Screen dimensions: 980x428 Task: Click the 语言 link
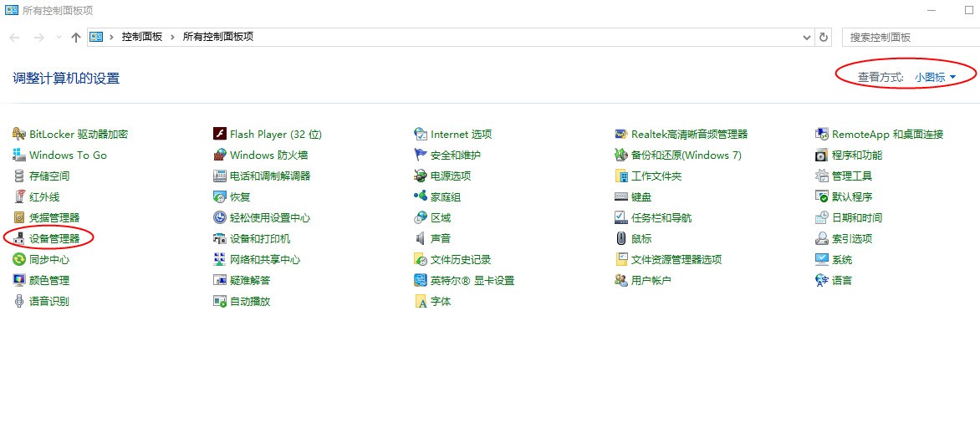coord(842,281)
